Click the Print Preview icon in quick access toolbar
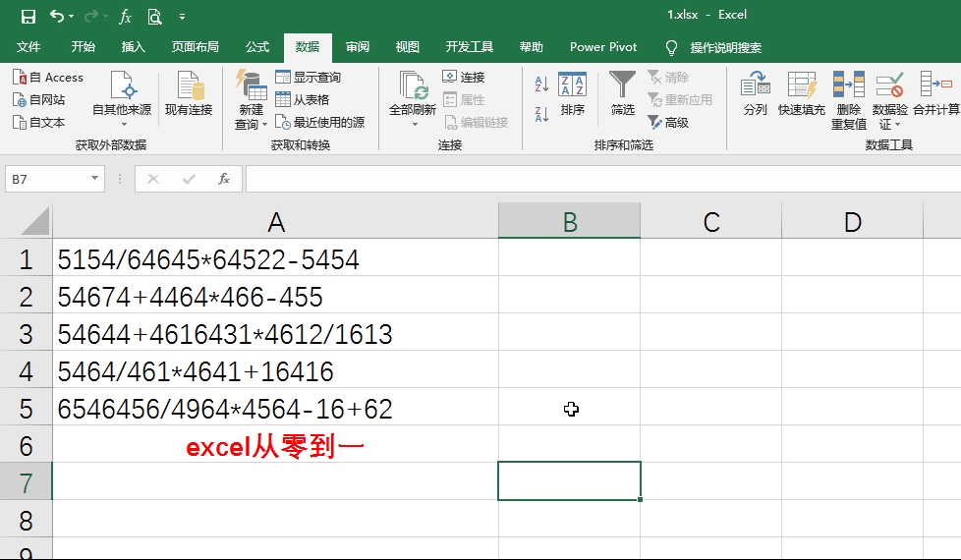This screenshot has width=961, height=560. coord(155,17)
